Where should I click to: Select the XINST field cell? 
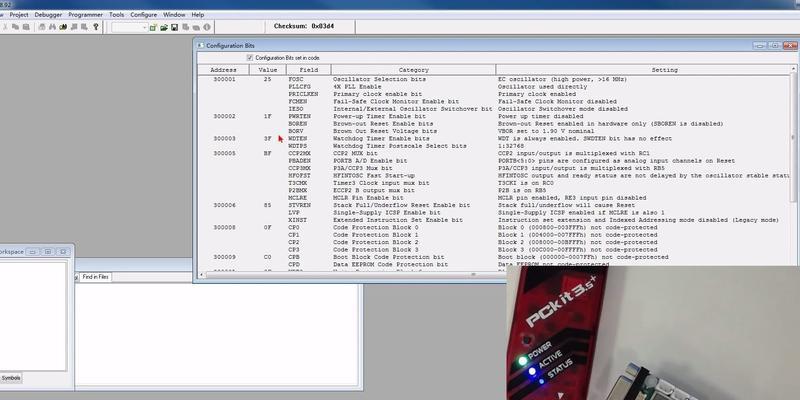click(x=297, y=220)
